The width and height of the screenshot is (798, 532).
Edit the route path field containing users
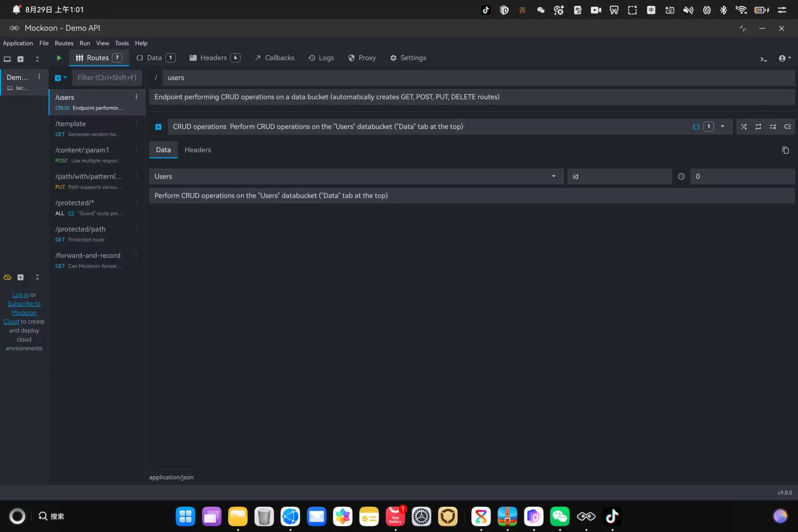(x=478, y=78)
